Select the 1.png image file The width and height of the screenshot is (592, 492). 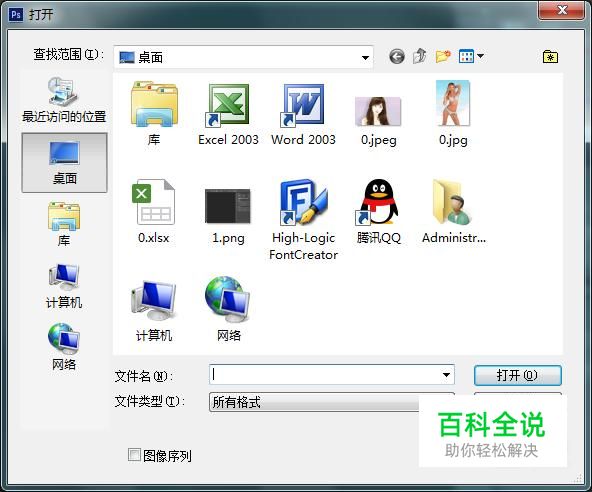click(x=228, y=216)
